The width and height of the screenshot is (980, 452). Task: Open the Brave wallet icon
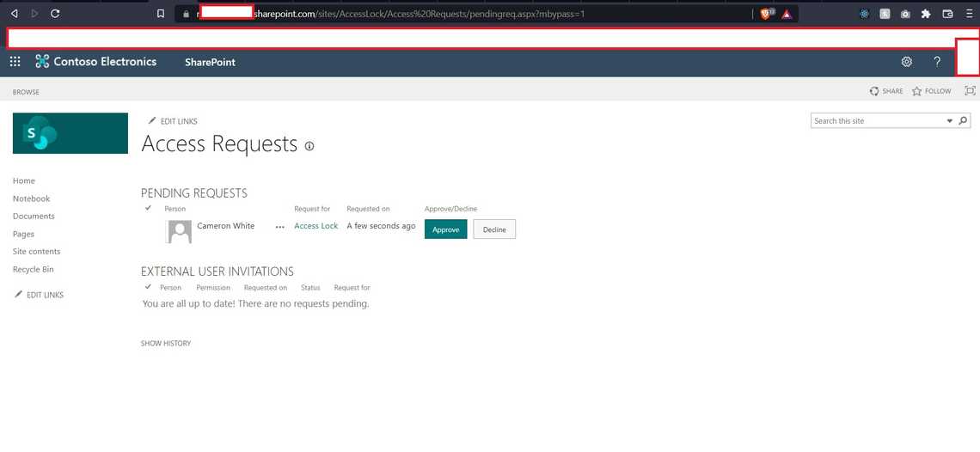coord(947,14)
